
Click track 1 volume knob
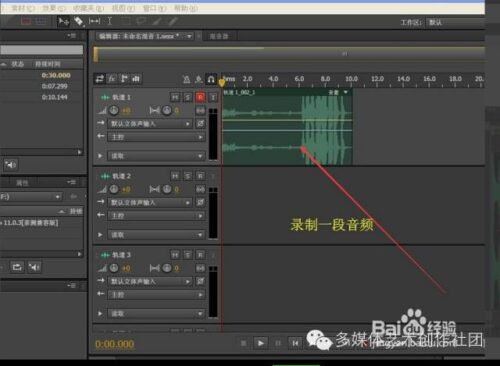click(x=114, y=110)
